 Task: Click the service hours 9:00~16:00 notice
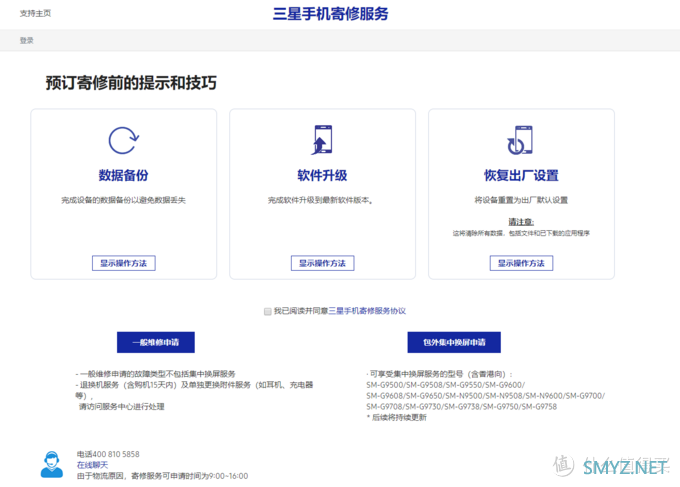(x=162, y=476)
